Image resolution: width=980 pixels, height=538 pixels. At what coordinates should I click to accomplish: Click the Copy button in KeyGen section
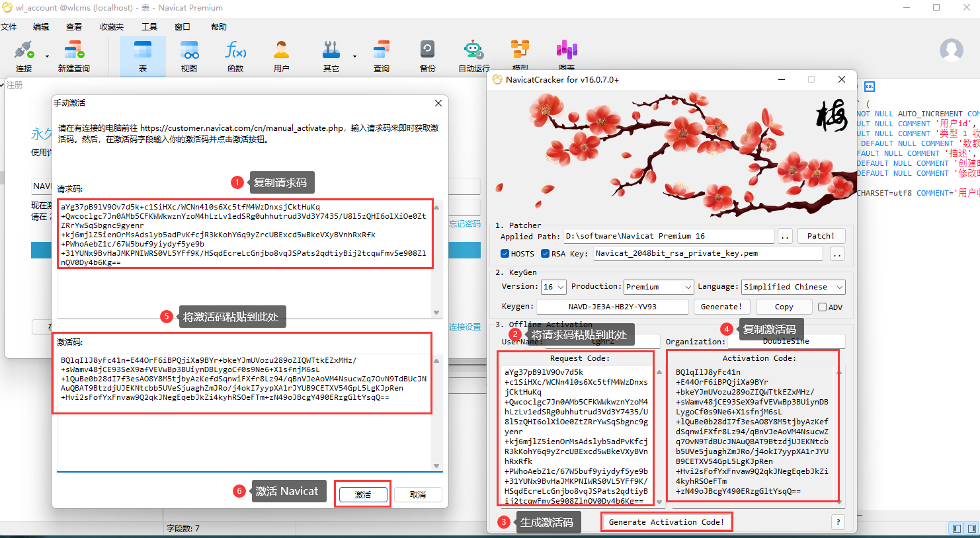click(x=784, y=307)
